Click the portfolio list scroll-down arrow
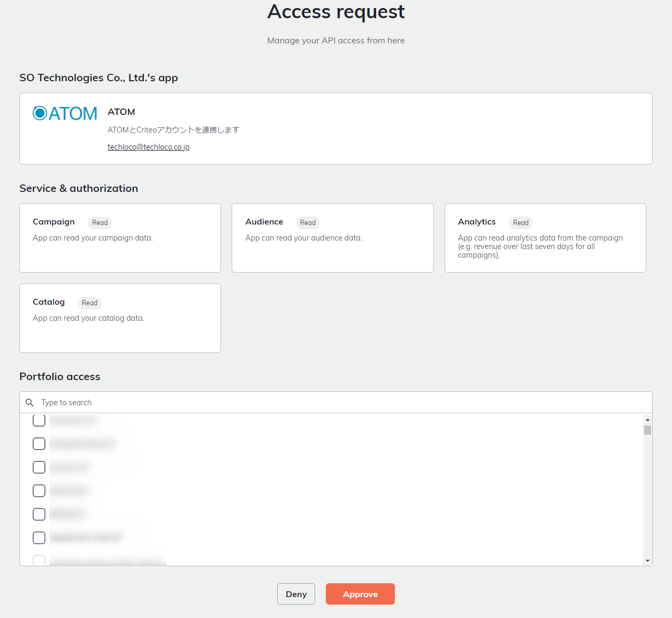Image resolution: width=672 pixels, height=618 pixels. [647, 561]
